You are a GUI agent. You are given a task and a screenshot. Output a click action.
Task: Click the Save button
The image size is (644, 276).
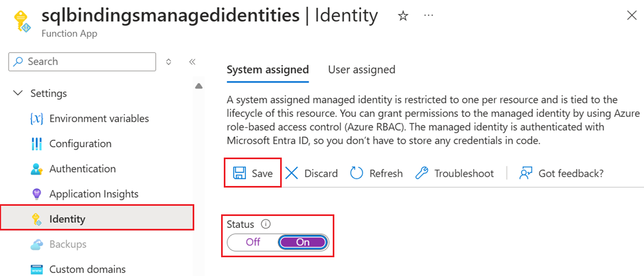[x=253, y=173]
